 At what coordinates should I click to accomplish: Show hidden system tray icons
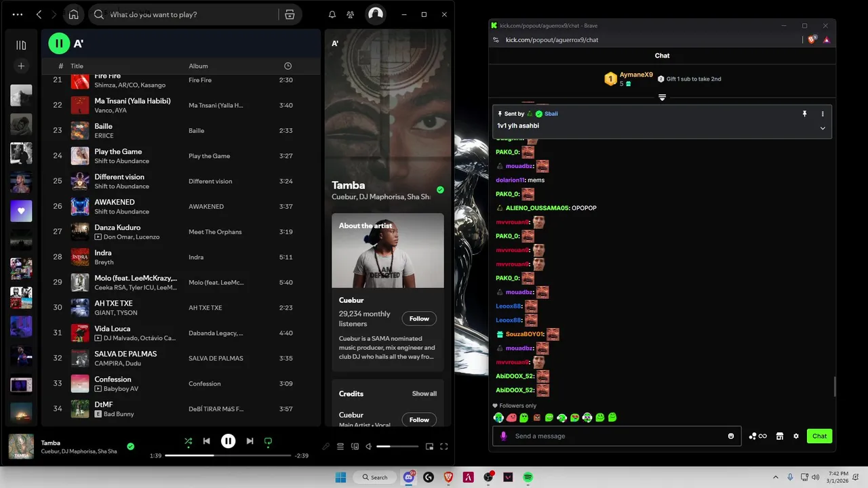[x=775, y=477]
